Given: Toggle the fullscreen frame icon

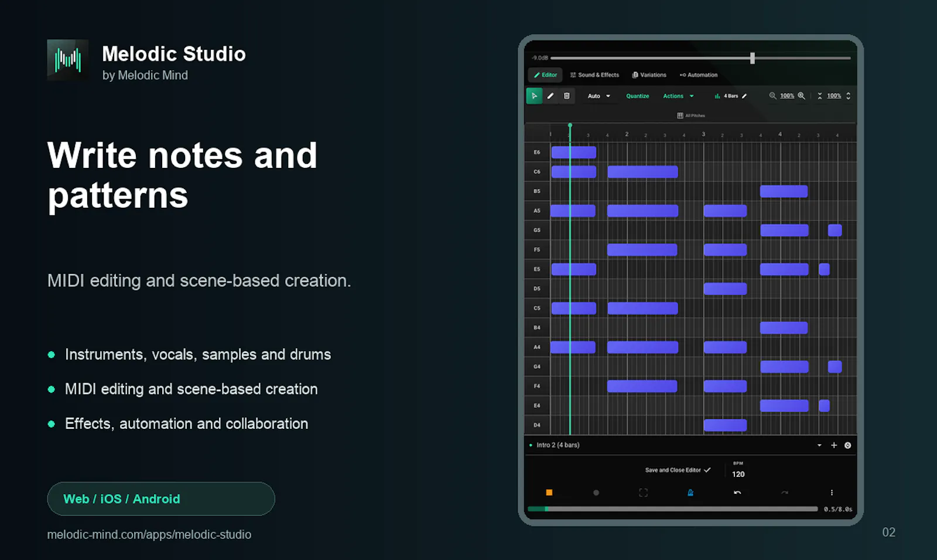Looking at the screenshot, I should pyautogui.click(x=643, y=493).
